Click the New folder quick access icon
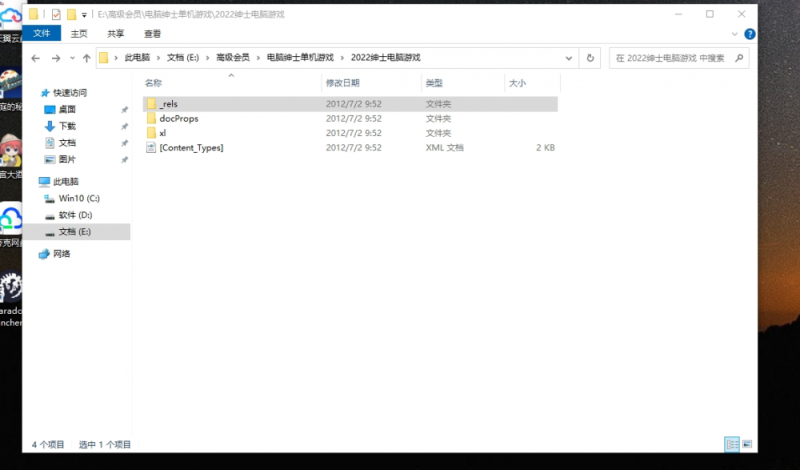Viewport: 800px width, 470px height. pyautogui.click(x=72, y=14)
